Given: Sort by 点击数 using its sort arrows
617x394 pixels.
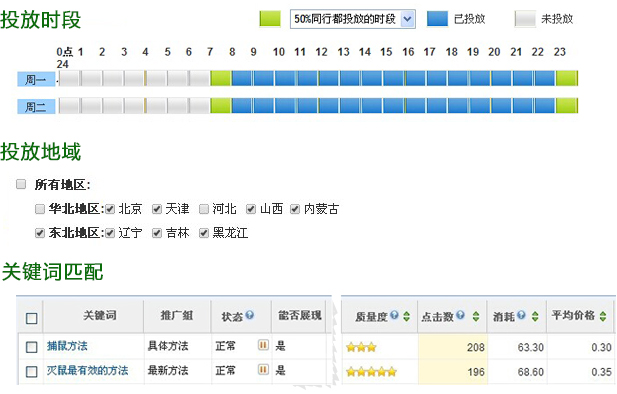Looking at the screenshot, I should coord(476,316).
